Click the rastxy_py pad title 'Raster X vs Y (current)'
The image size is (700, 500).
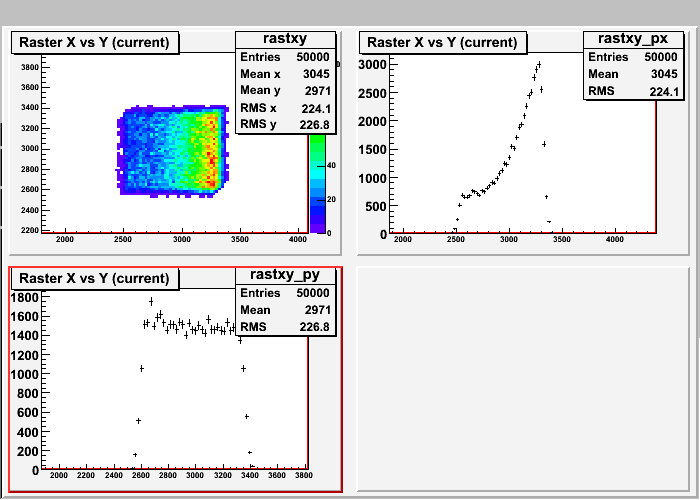click(95, 279)
